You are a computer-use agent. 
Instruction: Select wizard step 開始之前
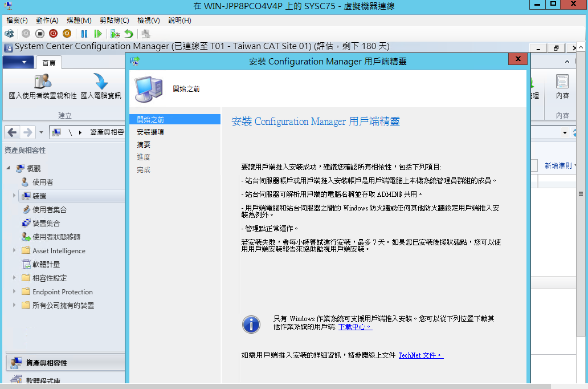pyautogui.click(x=175, y=119)
